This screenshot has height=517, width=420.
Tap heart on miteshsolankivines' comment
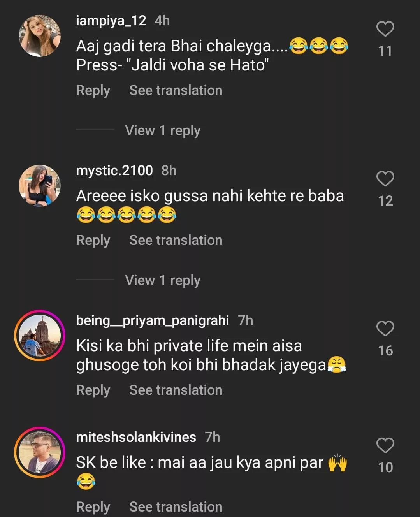point(385,446)
